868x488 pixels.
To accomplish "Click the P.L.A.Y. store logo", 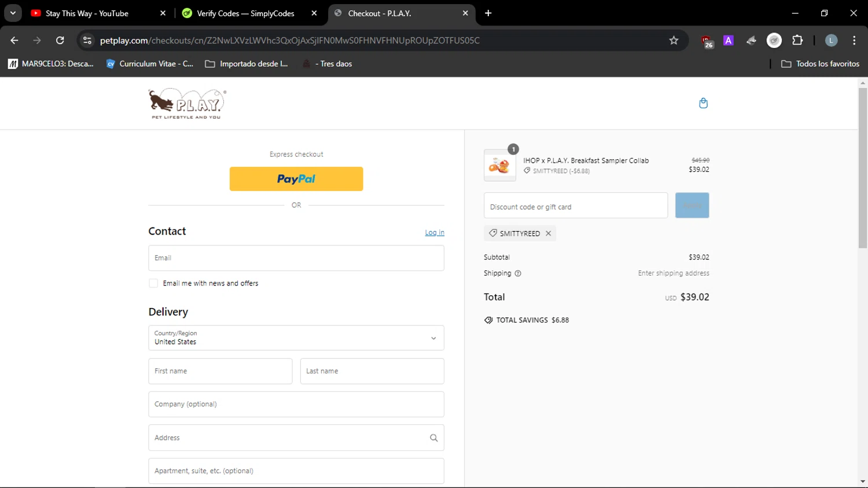I will [187, 104].
